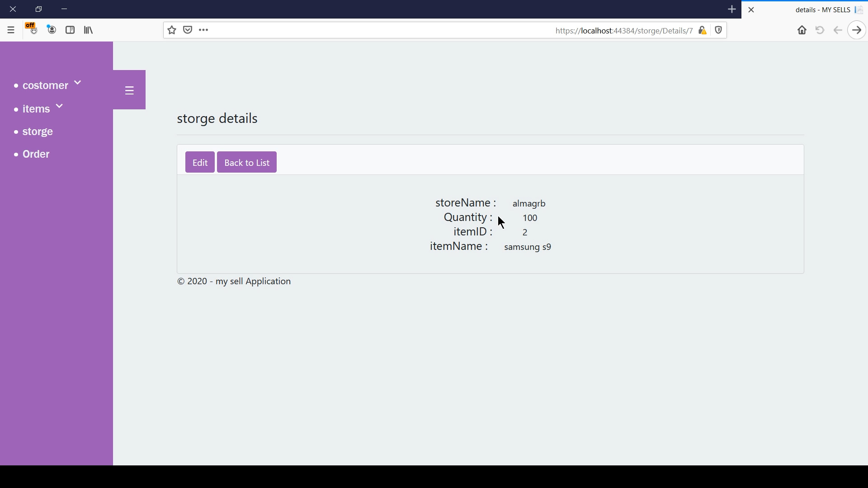The height and width of the screenshot is (488, 868).
Task: Open the Firefox account icon
Action: coord(51,30)
